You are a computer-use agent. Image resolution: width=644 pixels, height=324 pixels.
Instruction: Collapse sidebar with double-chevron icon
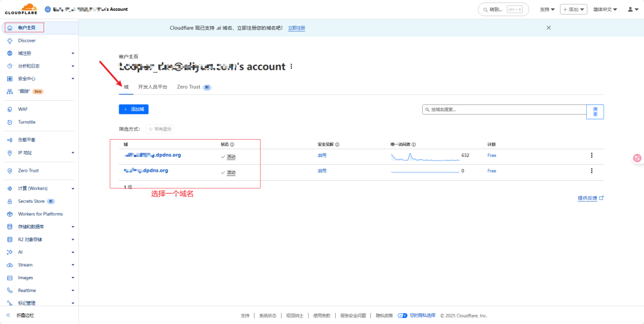(x=8, y=316)
